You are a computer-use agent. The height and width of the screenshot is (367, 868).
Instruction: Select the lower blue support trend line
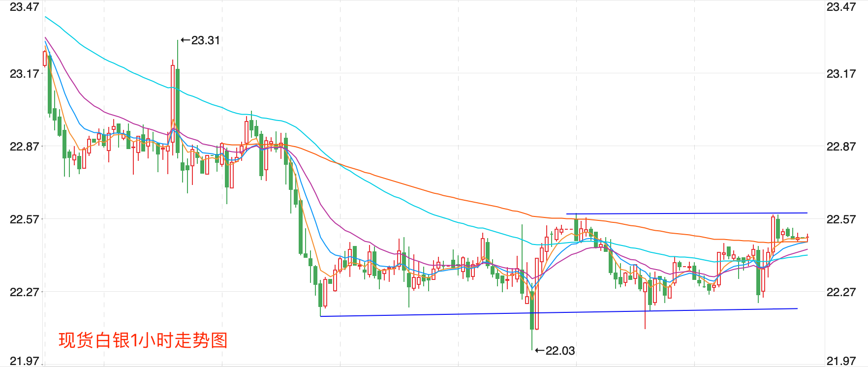[559, 312]
